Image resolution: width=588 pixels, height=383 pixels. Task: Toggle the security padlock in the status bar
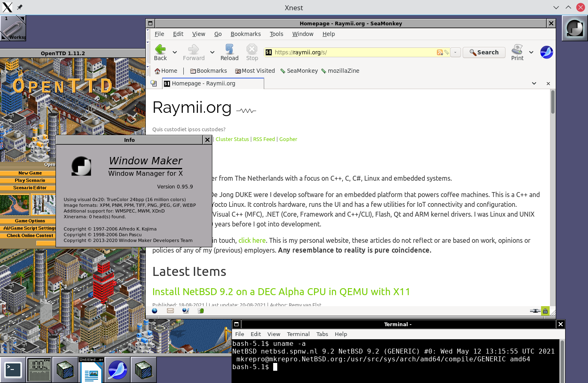coord(545,311)
